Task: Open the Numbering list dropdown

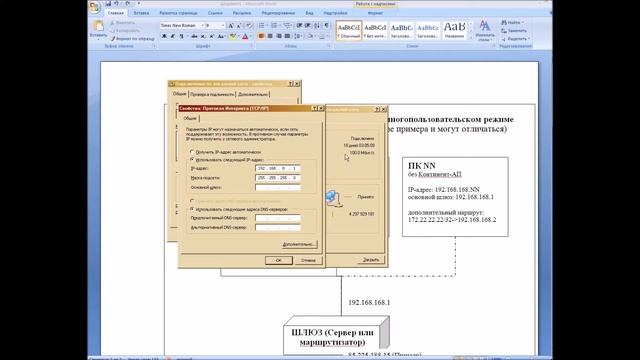Action: coord(280,26)
